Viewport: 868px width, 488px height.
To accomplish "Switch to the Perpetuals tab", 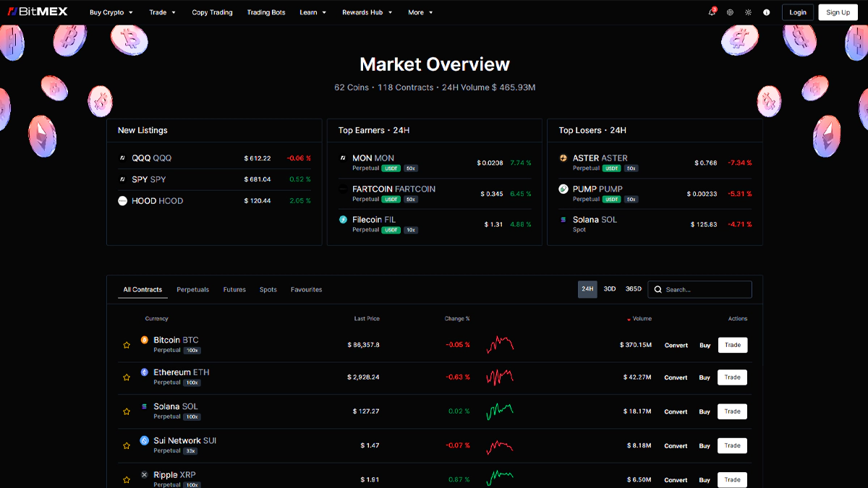I will (x=192, y=290).
